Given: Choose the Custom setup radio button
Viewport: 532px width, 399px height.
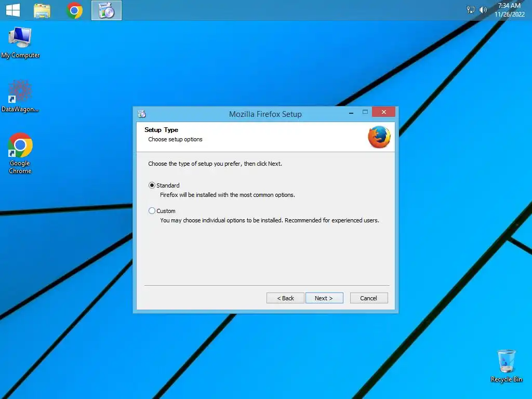Looking at the screenshot, I should (152, 211).
